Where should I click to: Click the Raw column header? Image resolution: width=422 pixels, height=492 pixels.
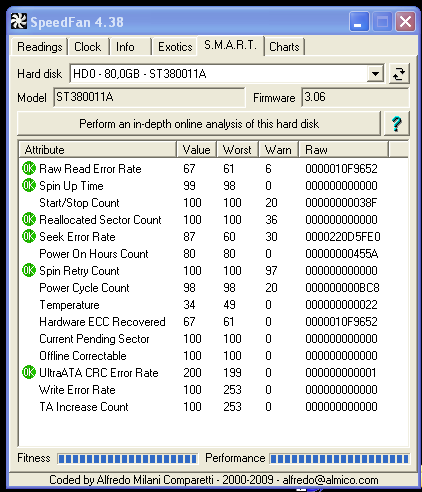coord(343,150)
